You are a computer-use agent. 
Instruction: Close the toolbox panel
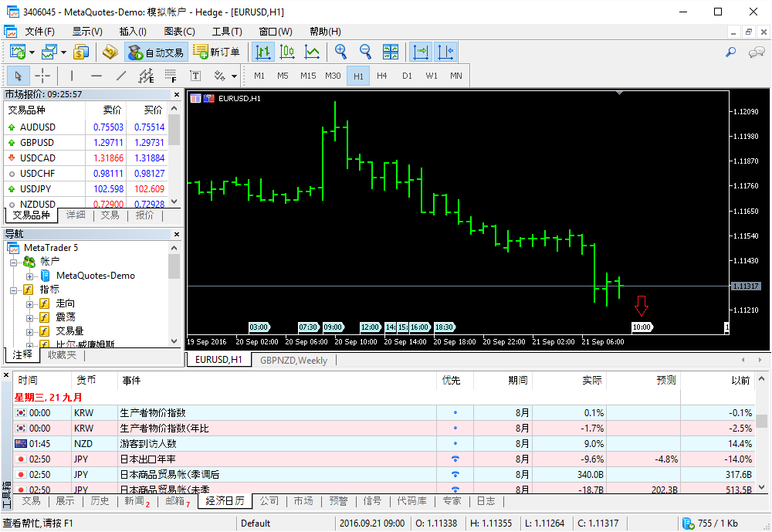point(6,375)
